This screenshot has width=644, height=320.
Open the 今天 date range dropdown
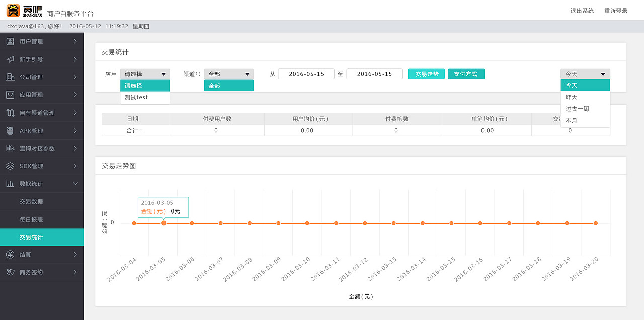(585, 74)
